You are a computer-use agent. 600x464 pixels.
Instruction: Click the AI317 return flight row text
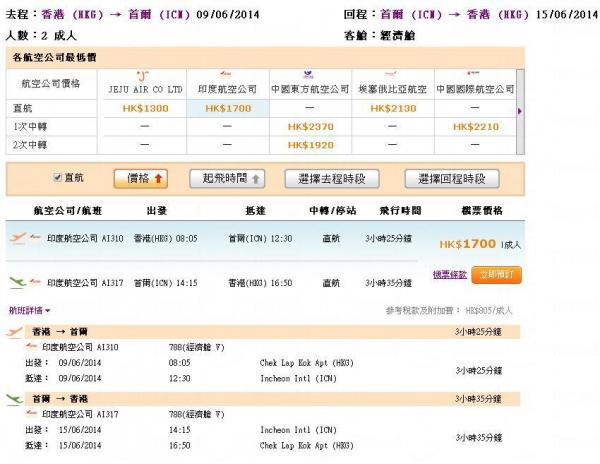click(85, 283)
